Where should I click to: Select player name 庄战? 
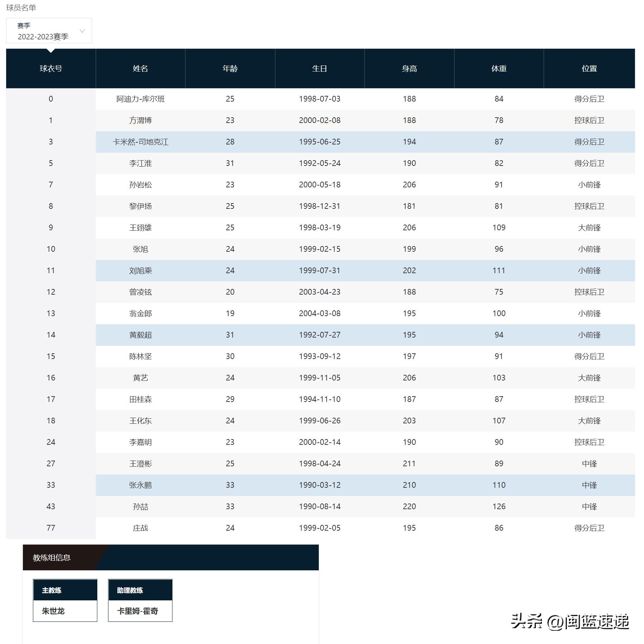(x=140, y=528)
